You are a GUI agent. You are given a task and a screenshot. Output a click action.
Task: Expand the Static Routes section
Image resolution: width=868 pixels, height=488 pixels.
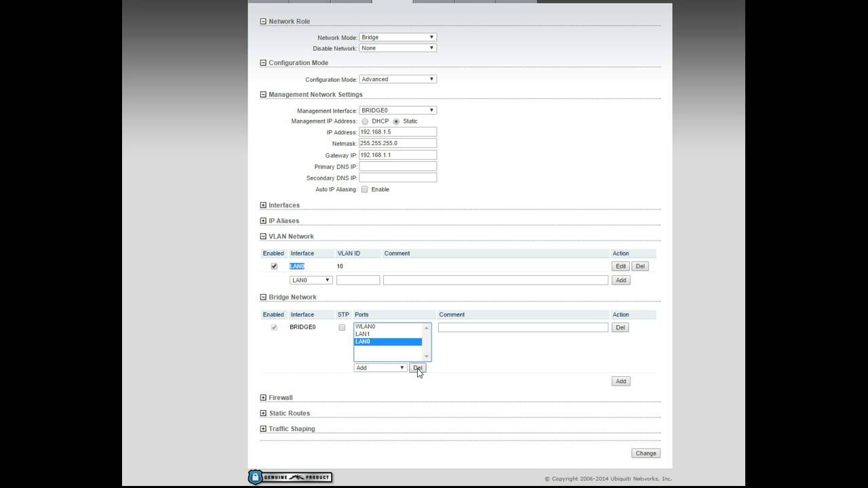263,413
